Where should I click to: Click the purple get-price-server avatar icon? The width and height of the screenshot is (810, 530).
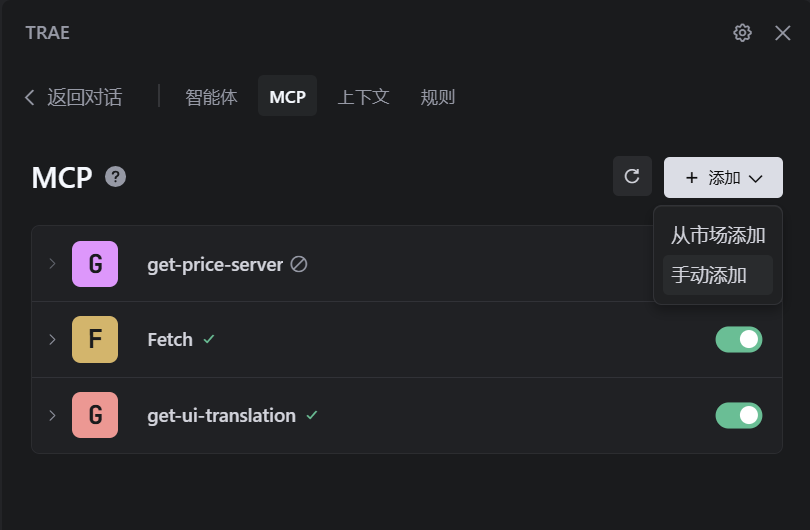tap(95, 264)
